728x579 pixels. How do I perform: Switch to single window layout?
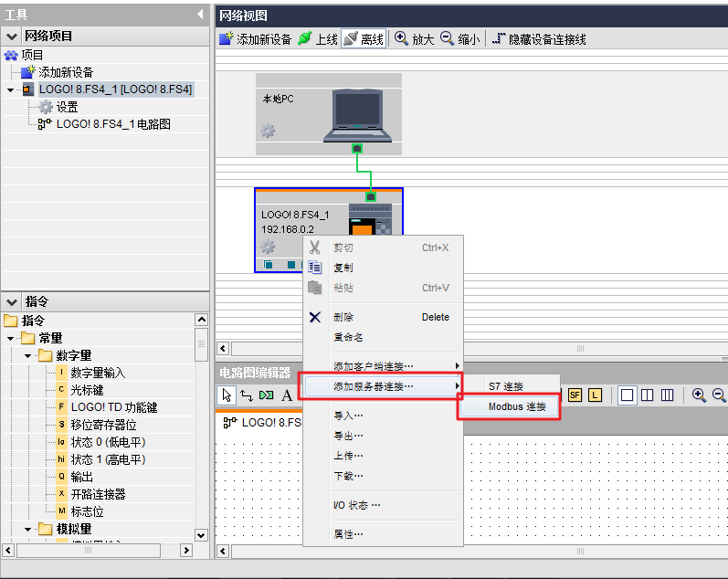[627, 395]
